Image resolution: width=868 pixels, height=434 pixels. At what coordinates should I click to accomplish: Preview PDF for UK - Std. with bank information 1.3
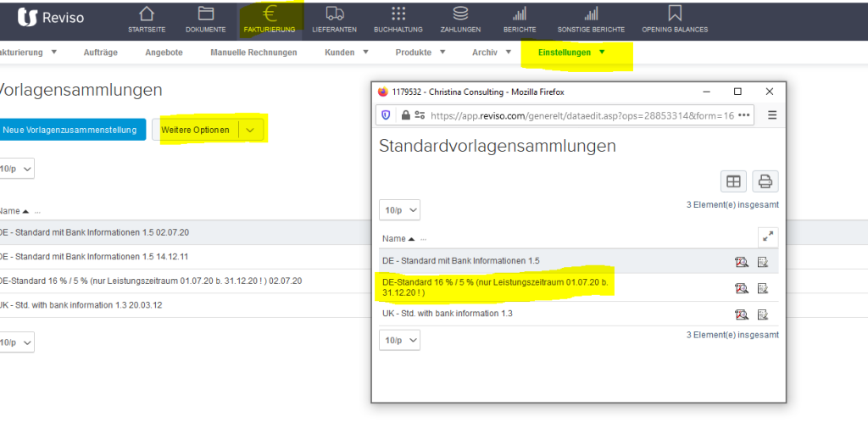point(742,314)
